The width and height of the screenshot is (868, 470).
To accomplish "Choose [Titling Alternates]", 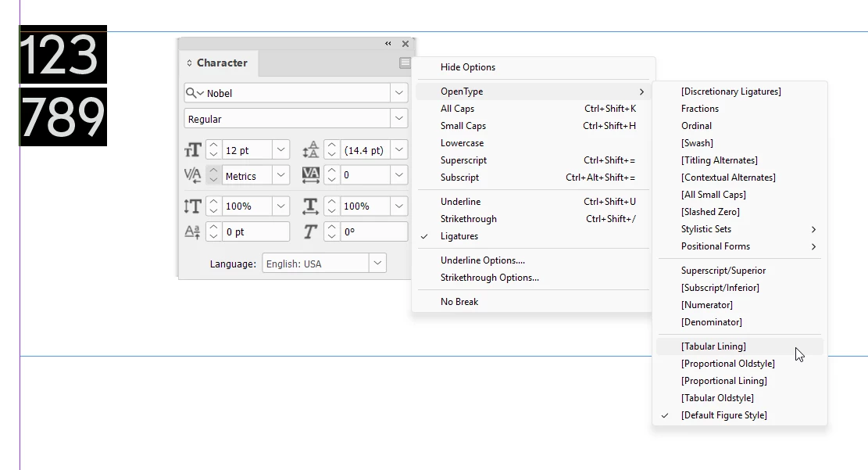I will point(740,160).
